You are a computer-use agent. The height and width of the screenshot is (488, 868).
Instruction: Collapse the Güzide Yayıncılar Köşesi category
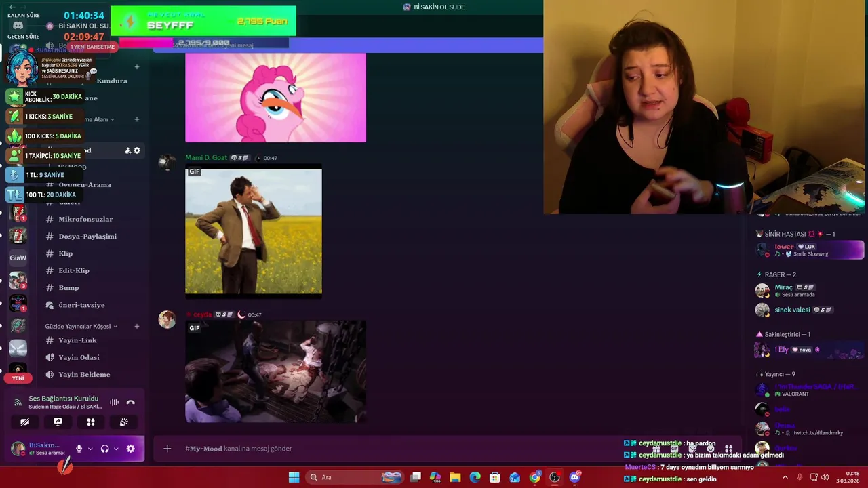click(x=81, y=326)
